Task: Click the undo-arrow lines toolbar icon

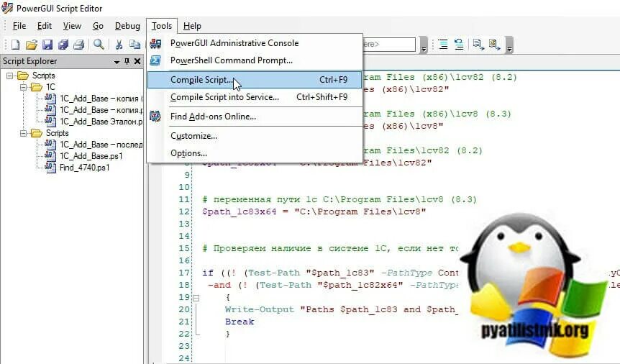Action: 459,45
